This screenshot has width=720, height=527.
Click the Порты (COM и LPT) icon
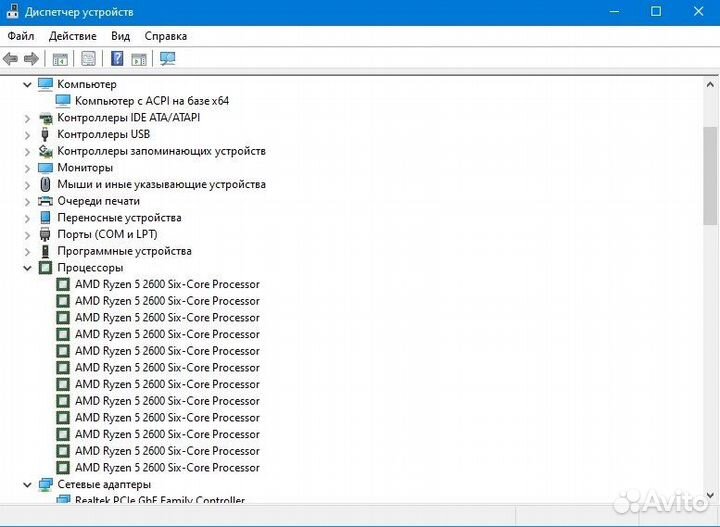45,235
